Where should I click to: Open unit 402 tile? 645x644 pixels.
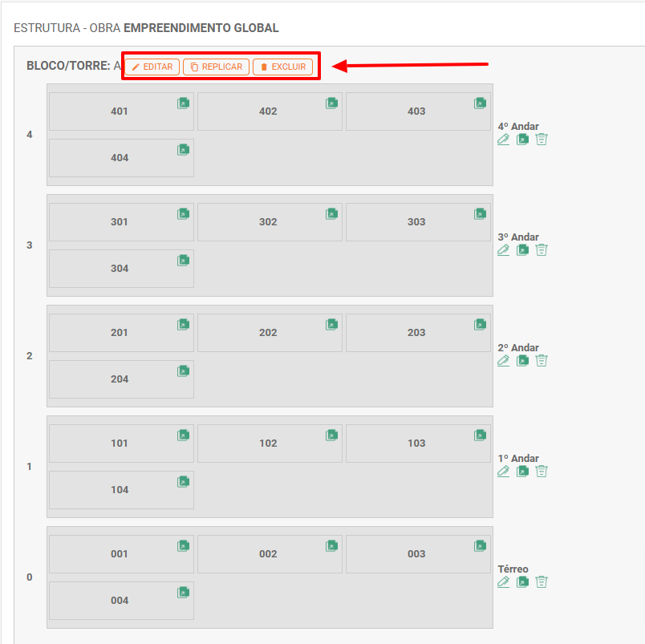tap(268, 111)
